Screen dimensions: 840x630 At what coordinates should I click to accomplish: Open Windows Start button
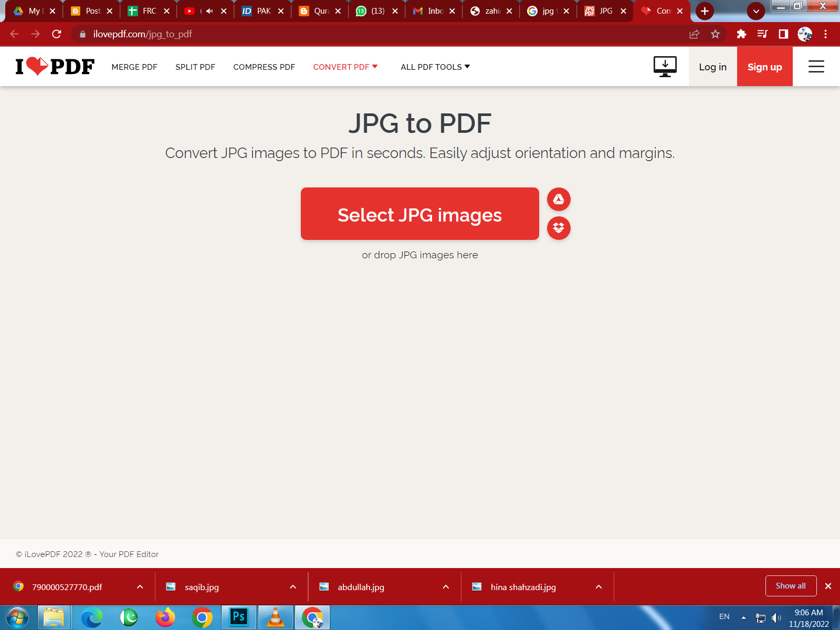point(17,617)
